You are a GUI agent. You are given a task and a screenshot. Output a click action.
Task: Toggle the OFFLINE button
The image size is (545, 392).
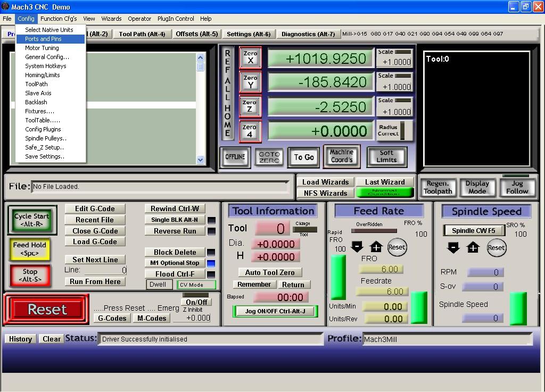[235, 156]
